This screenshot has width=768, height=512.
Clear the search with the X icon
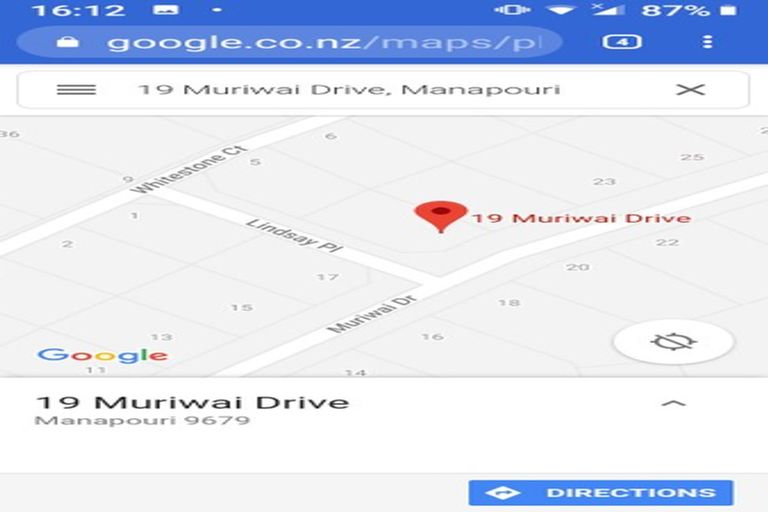(690, 90)
